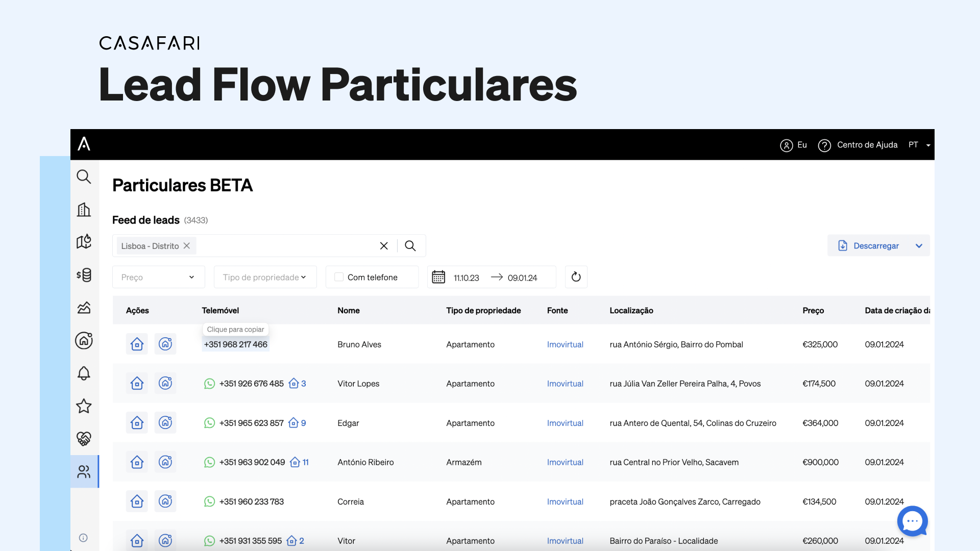This screenshot has width=980, height=551.
Task: Click the market analytics icon in sidebar
Action: [x=84, y=308]
